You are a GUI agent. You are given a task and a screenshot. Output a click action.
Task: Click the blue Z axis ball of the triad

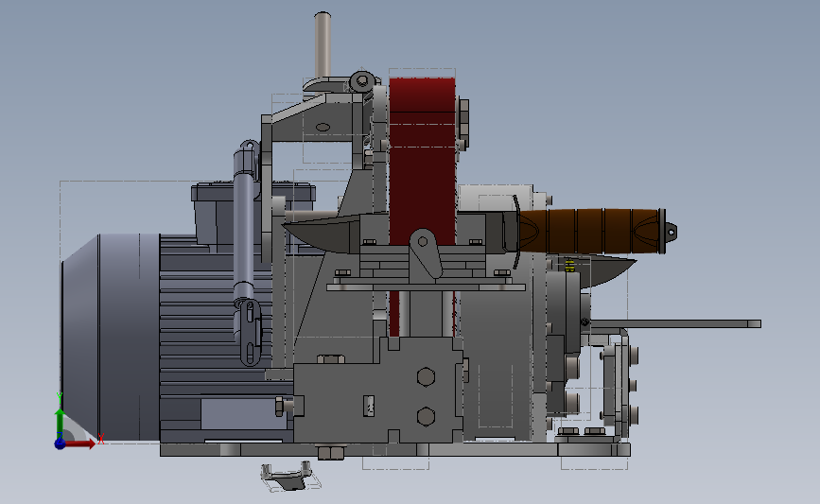pos(60,443)
